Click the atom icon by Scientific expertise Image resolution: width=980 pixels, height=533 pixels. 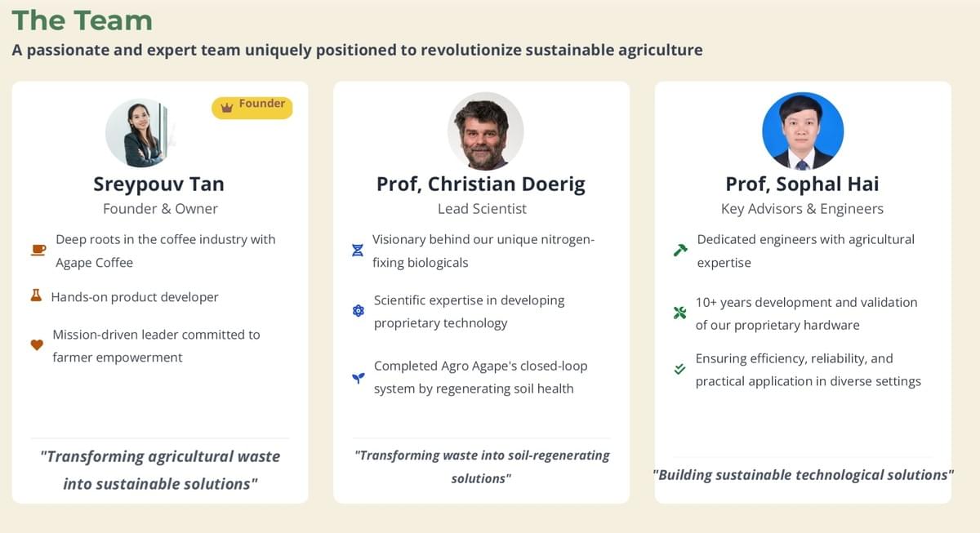coord(358,311)
